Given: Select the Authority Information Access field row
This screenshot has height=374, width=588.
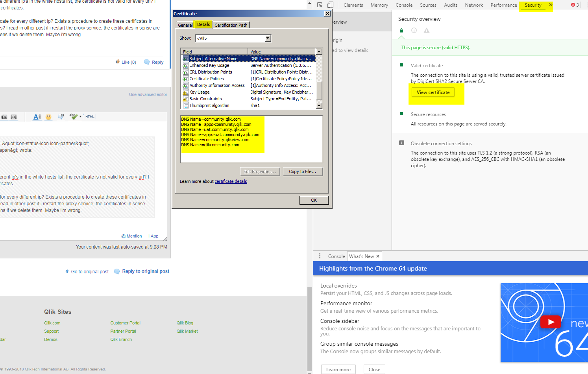Looking at the screenshot, I should point(249,85).
